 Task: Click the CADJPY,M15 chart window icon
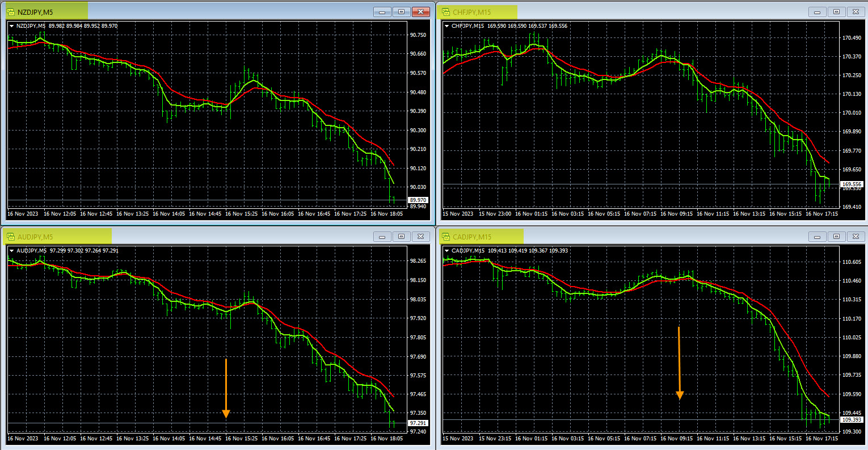(445, 237)
